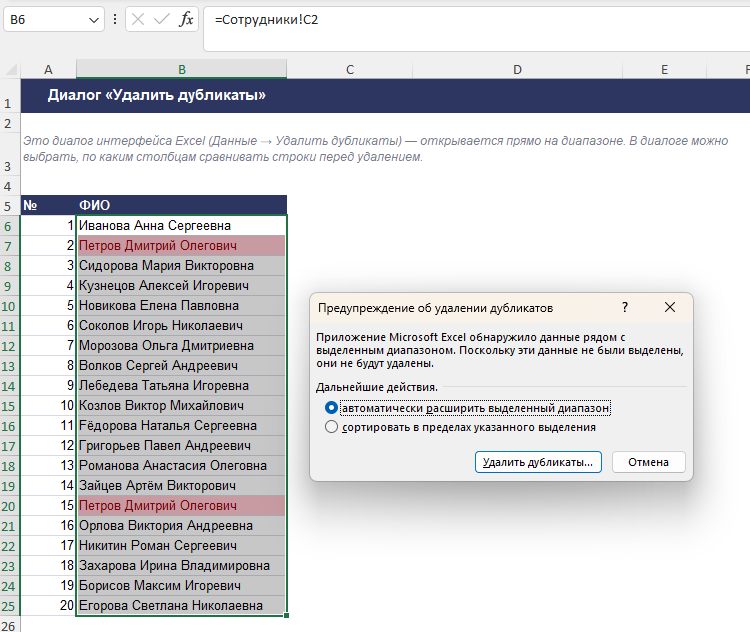This screenshot has width=750, height=632.
Task: Click cell 'Новикова Елена Павловна'
Action: point(182,305)
